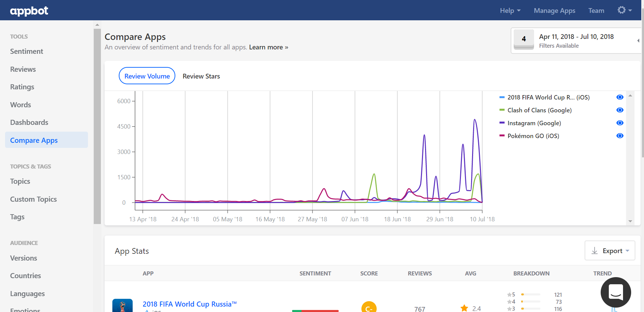This screenshot has width=644, height=312.
Task: Open Countries page
Action: click(25, 276)
